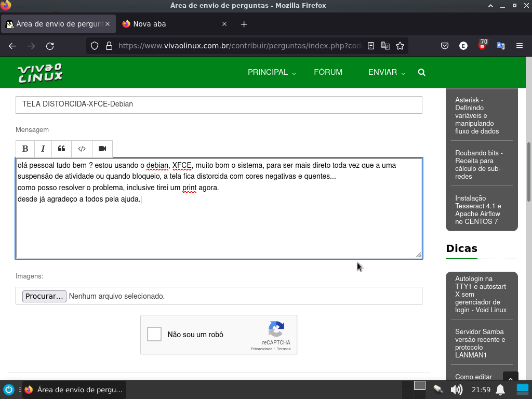Open the power menu launcher on taskbar
The height and width of the screenshot is (399, 532).
pos(8,390)
